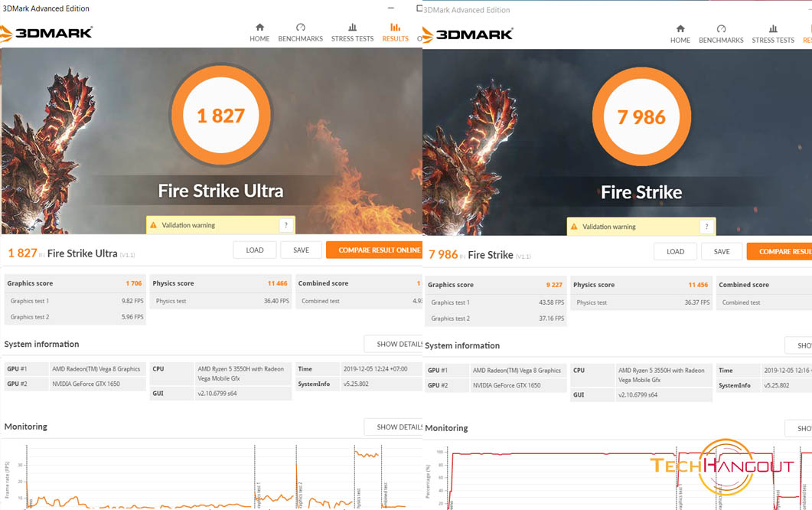Select Graphics test 1 43.58 FPS row
Screen dimensions: 812x510
pyautogui.click(x=496, y=302)
